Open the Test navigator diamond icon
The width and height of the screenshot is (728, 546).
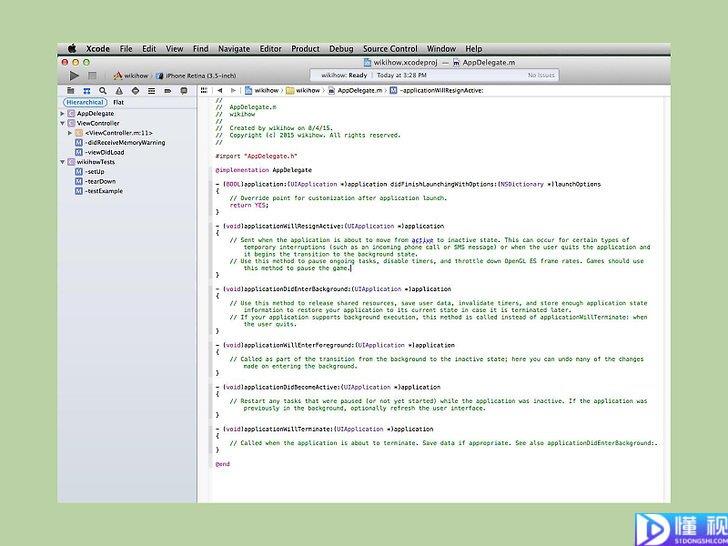pyautogui.click(x=135, y=91)
